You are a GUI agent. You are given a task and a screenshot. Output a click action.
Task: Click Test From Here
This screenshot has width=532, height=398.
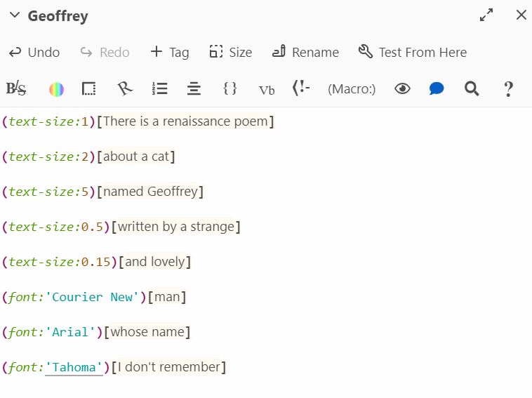coord(413,52)
